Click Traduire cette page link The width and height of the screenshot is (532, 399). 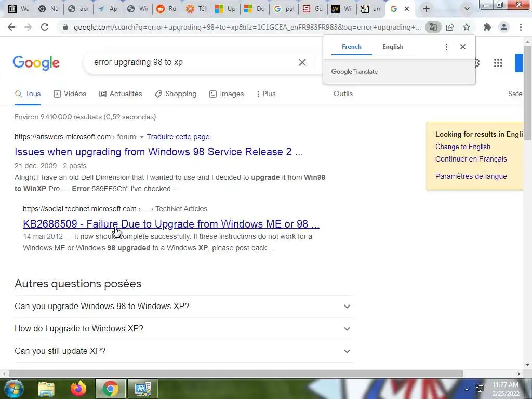178,137
